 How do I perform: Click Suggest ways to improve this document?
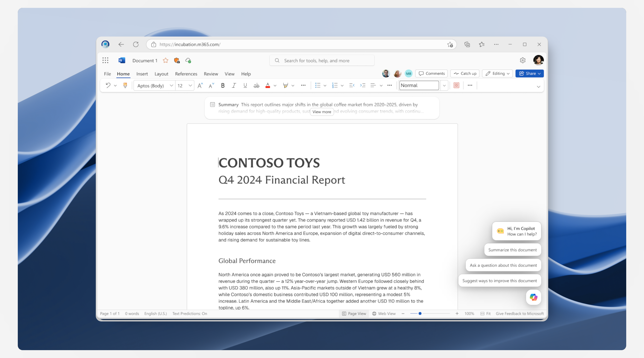pyautogui.click(x=499, y=281)
